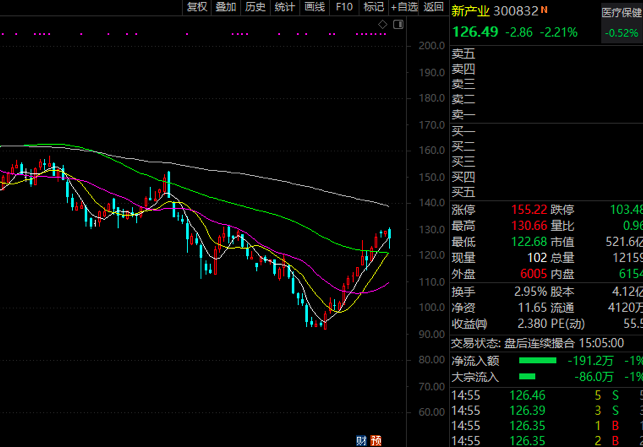Viewport: 643px width, 447px height.
Task: Select the 新产业 stock name title
Action: 470,12
